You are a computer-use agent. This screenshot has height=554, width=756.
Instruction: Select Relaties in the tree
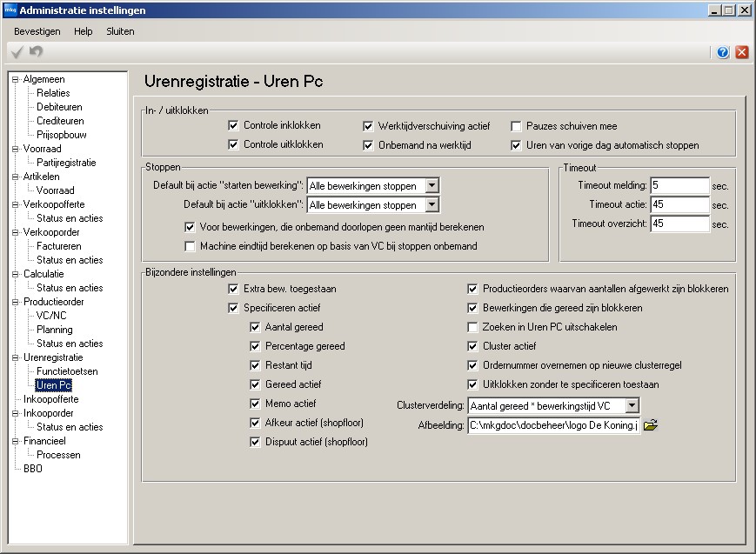coord(53,93)
